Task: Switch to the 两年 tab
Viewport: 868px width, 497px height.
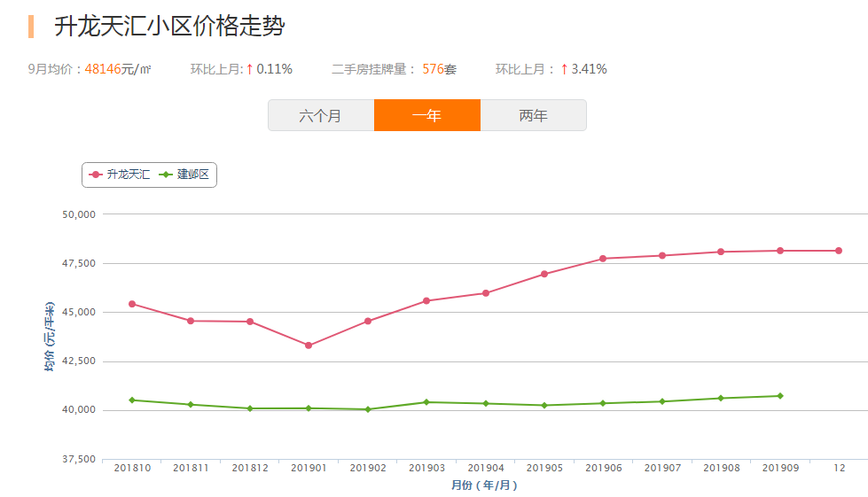Action: (534, 115)
